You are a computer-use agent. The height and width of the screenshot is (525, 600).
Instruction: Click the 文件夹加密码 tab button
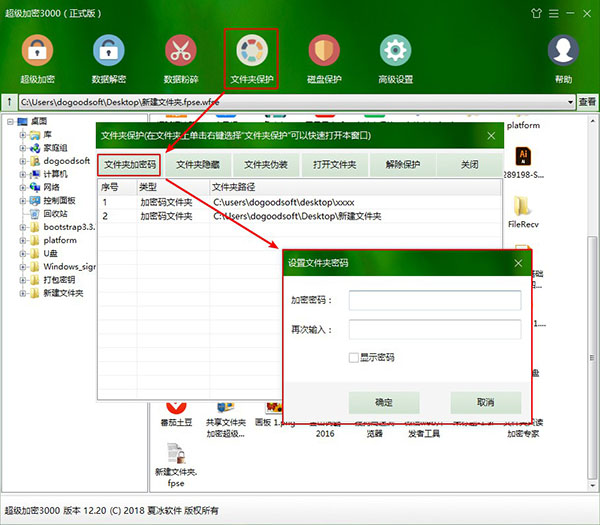pos(130,165)
